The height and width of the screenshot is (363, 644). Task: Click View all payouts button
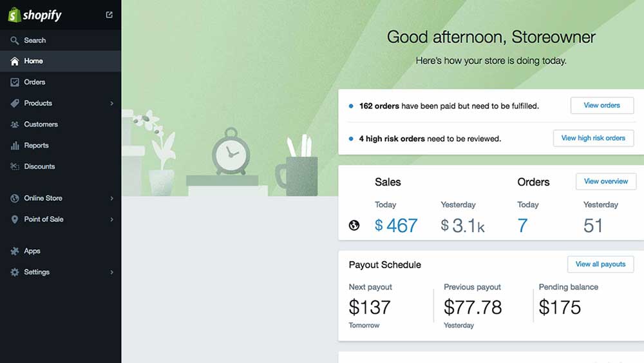[600, 264]
